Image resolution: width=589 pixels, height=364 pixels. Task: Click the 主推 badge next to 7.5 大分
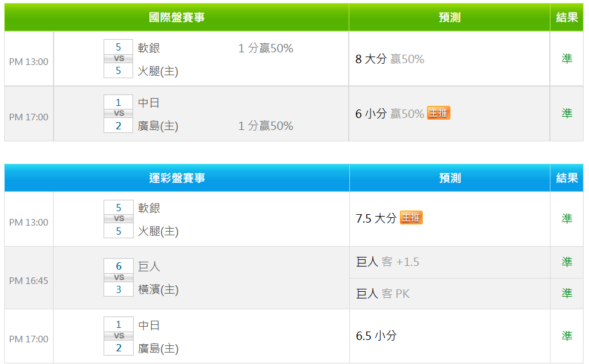click(x=411, y=218)
